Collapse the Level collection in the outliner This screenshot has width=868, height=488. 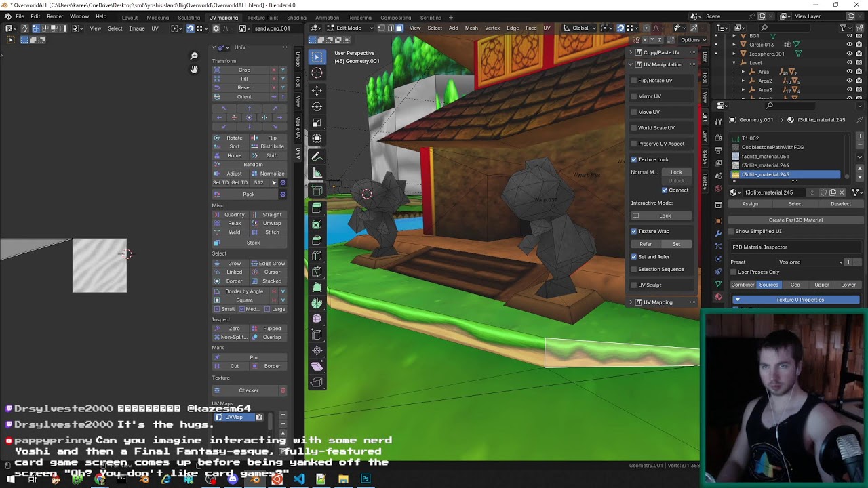[x=734, y=63]
